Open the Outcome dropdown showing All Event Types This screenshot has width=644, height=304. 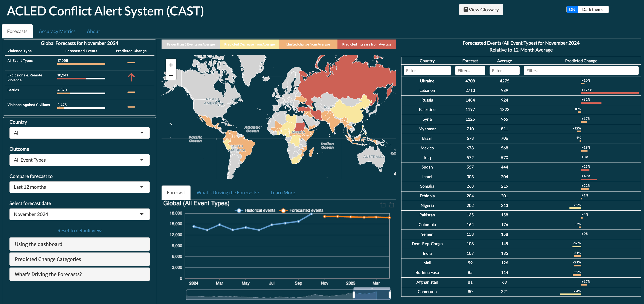click(x=79, y=160)
